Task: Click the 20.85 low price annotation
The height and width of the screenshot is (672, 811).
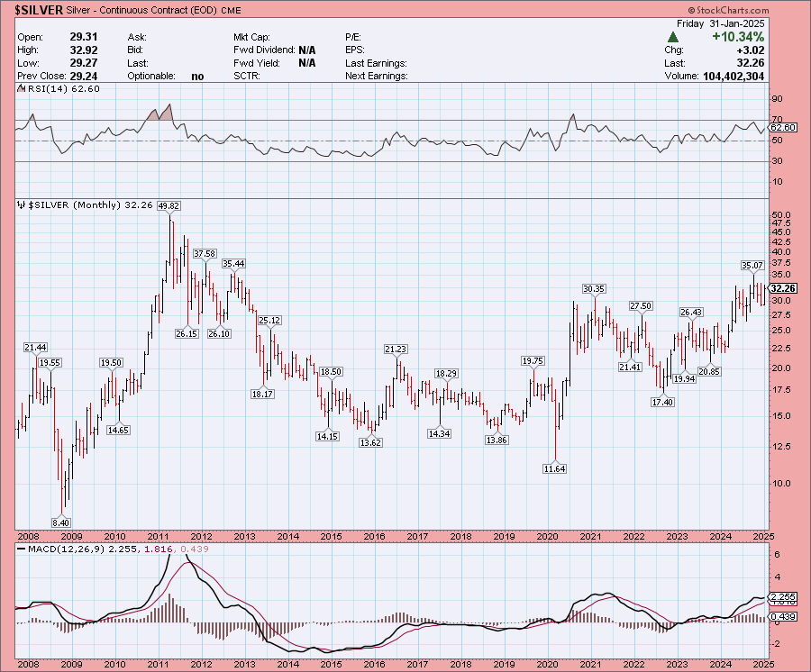Action: click(x=709, y=372)
